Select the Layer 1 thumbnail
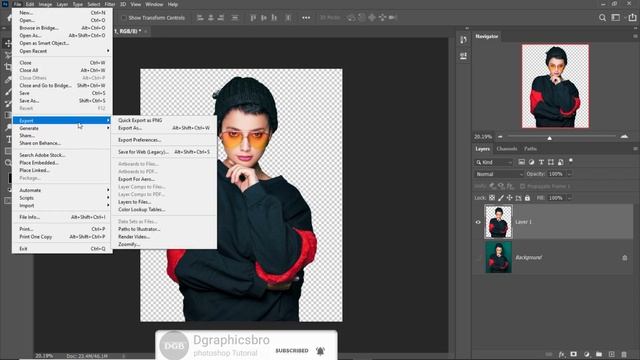 [x=498, y=222]
